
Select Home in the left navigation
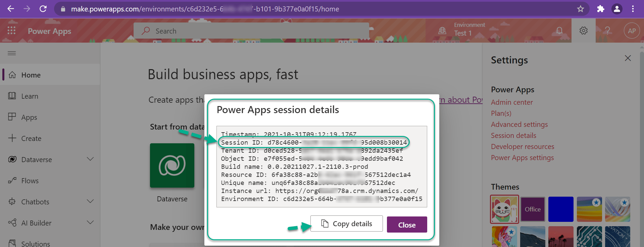coord(50,75)
